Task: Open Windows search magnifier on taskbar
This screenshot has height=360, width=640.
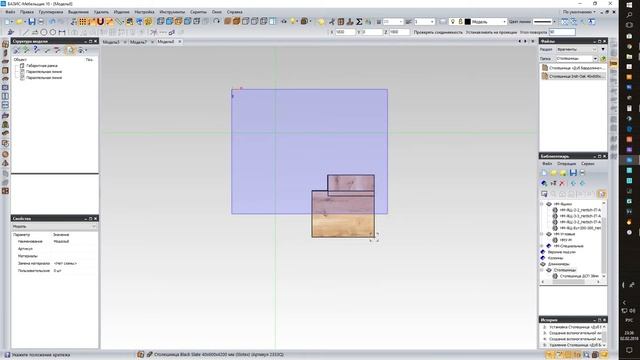Action: [x=629, y=15]
